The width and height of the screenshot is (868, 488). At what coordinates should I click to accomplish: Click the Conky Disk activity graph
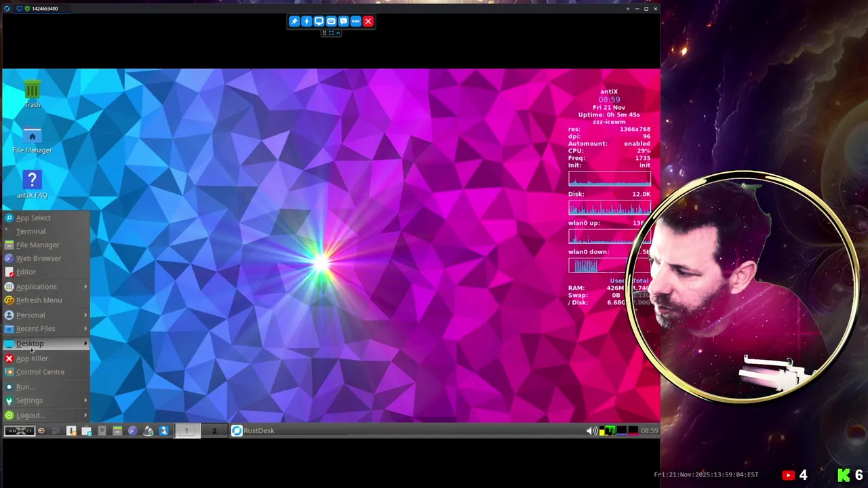(610, 208)
